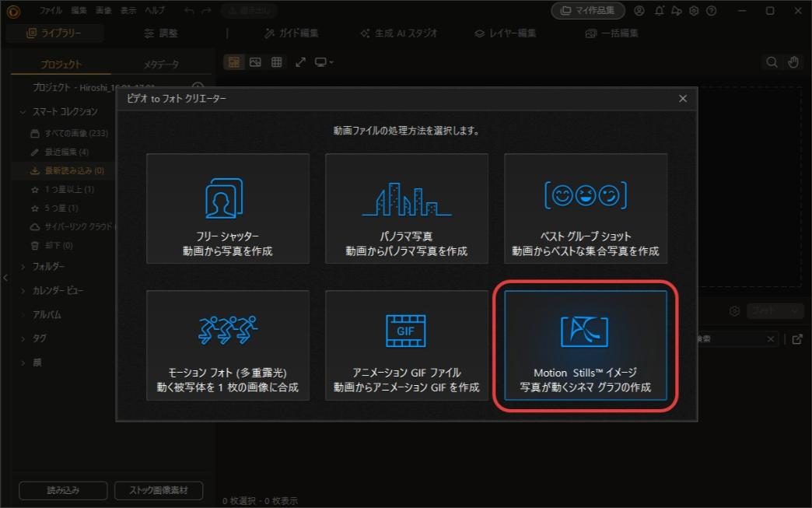Choose the ベスト グループ ショット option
The width and height of the screenshot is (812, 508).
point(586,208)
